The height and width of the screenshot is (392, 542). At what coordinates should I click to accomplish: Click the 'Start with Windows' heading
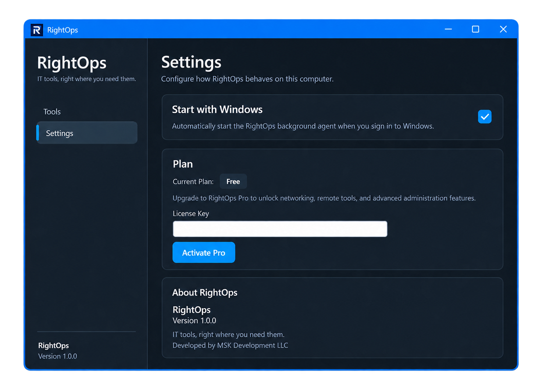[217, 109]
